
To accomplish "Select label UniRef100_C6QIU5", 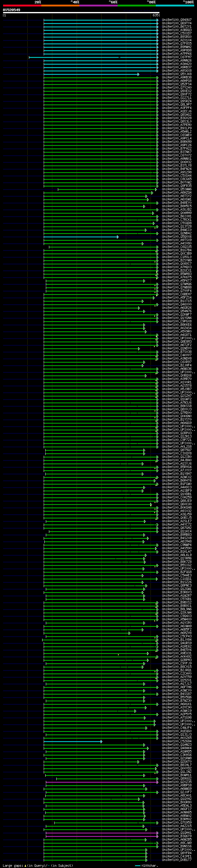I will pyautogui.click(x=177, y=247).
